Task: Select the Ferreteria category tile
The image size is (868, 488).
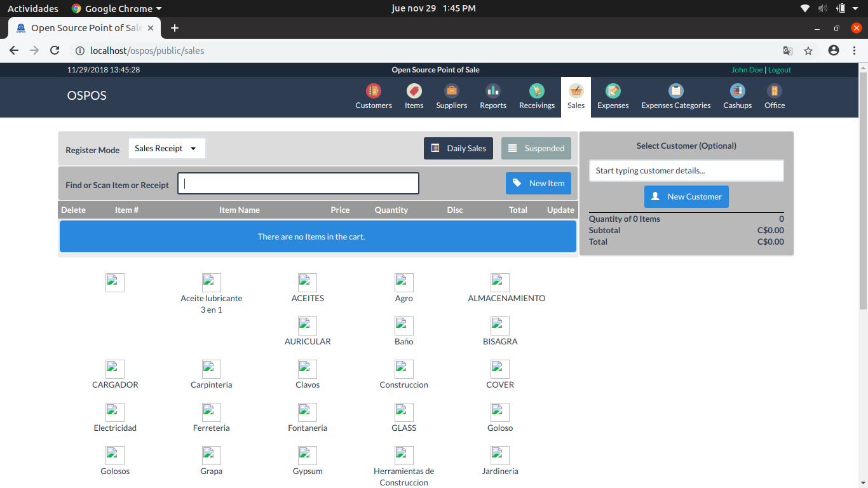Action: point(211,416)
